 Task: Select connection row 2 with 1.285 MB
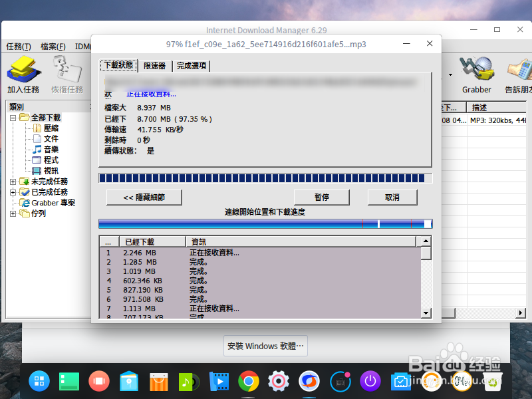[260, 262]
